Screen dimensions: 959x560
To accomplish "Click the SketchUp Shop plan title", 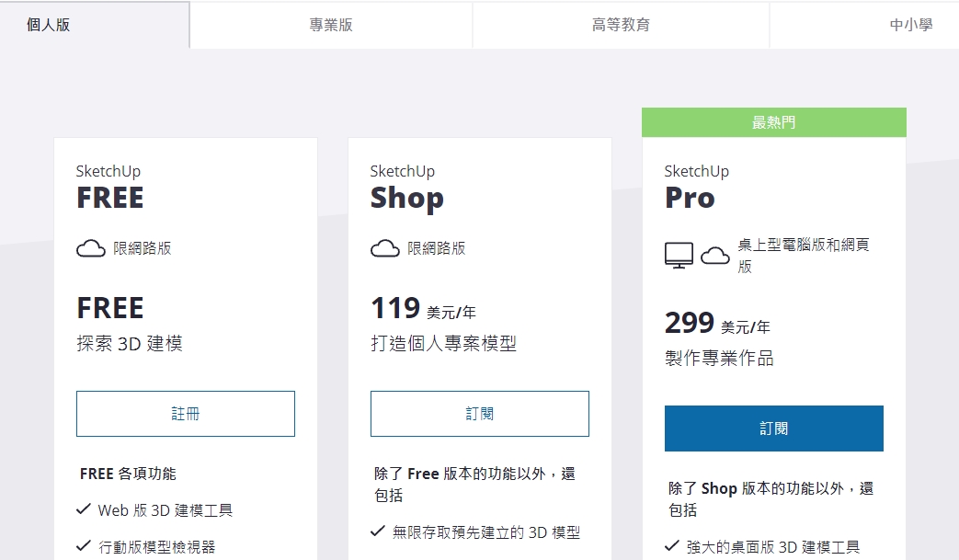I will coord(406,188).
